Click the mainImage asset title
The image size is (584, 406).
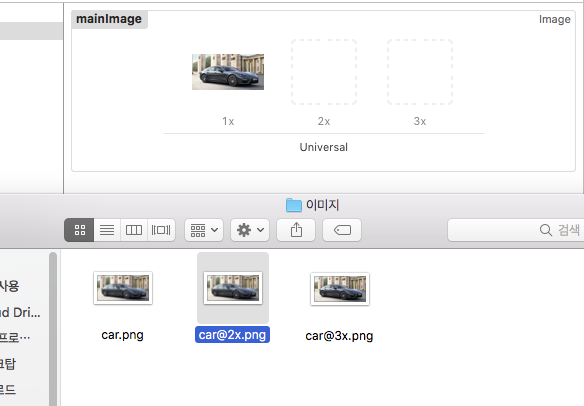[x=109, y=19]
